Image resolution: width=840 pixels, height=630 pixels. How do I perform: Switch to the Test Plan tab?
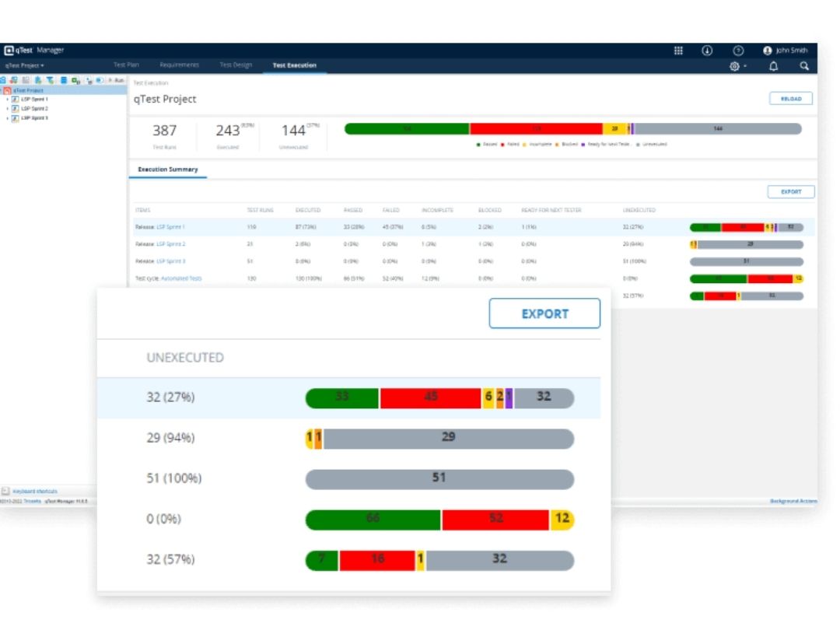[x=126, y=65]
